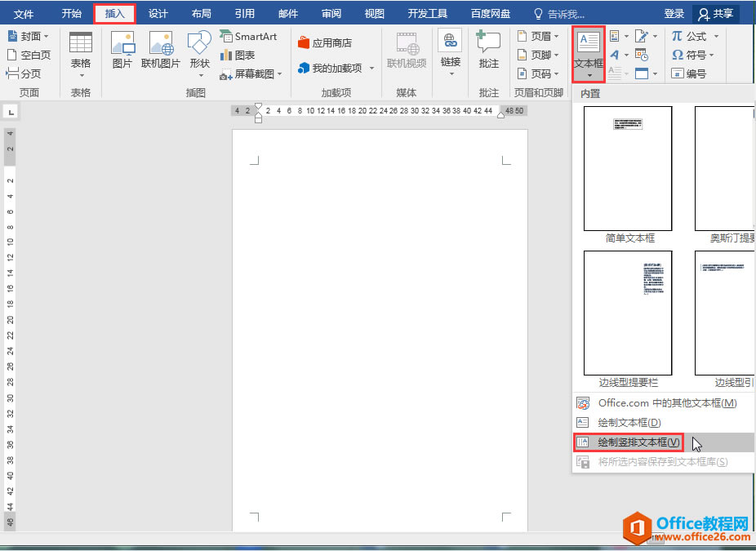756x551 pixels.
Task: Add a comment with 批注
Action: 488,50
